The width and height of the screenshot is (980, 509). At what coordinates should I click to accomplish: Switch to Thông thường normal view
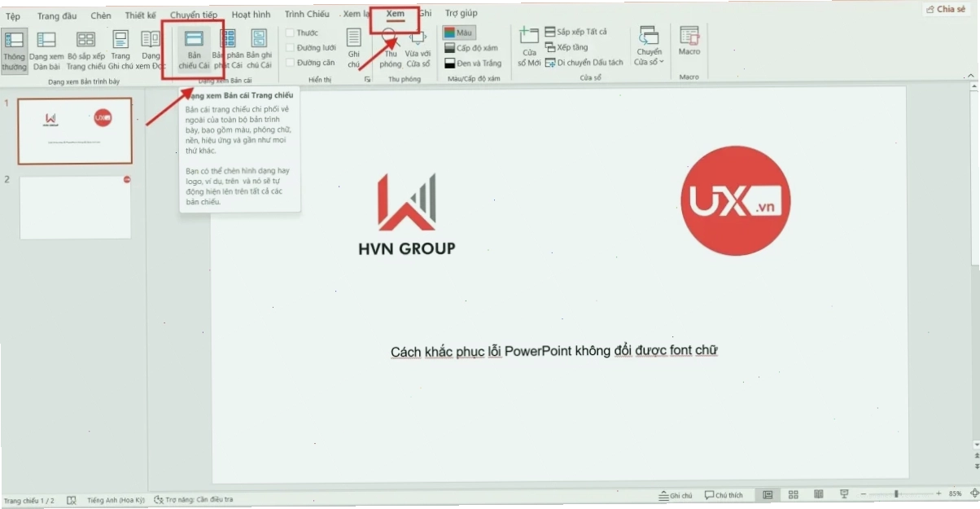[x=14, y=50]
